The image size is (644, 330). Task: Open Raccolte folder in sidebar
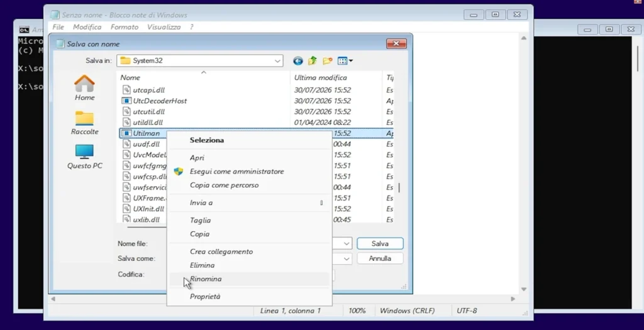point(85,123)
